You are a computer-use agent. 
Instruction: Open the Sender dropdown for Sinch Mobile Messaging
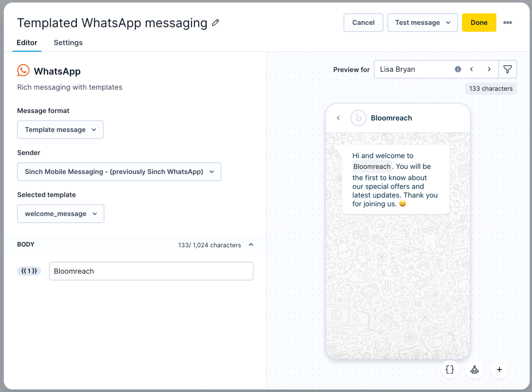coord(119,172)
